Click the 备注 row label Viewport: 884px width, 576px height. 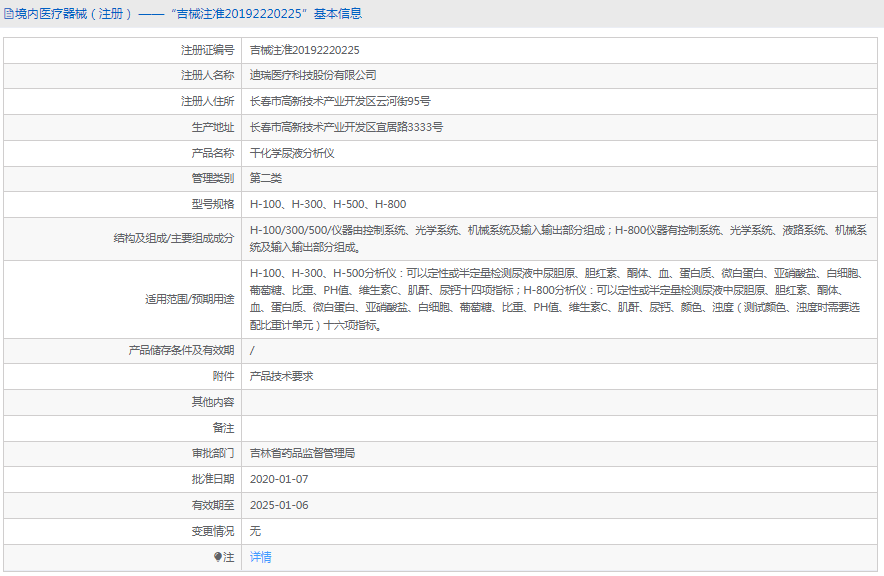[x=223, y=427]
